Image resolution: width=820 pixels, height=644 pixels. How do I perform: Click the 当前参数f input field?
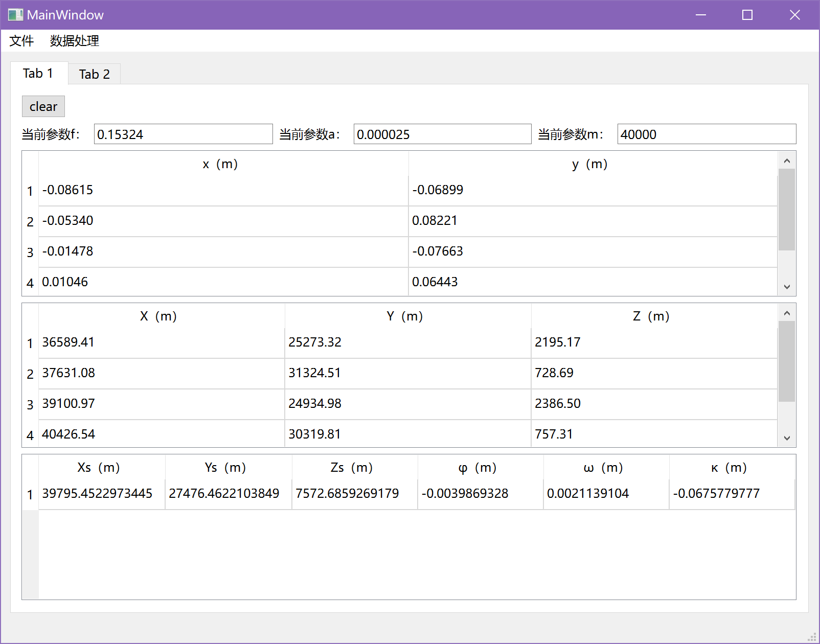(183, 134)
